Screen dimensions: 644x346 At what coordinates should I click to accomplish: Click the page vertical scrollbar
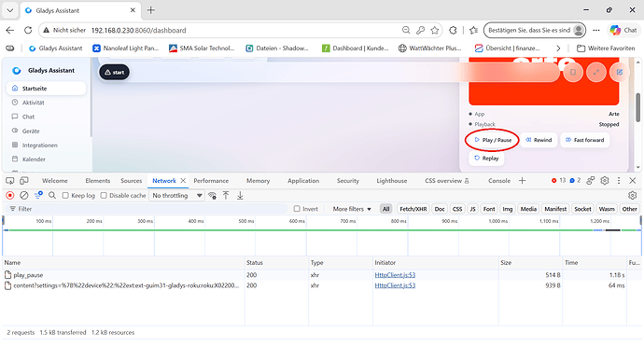[637, 106]
